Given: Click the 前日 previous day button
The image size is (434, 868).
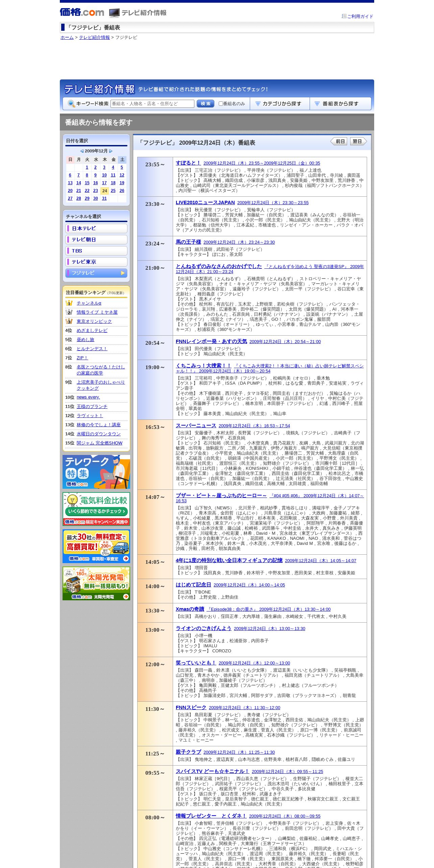Looking at the screenshot, I should tap(339, 141).
